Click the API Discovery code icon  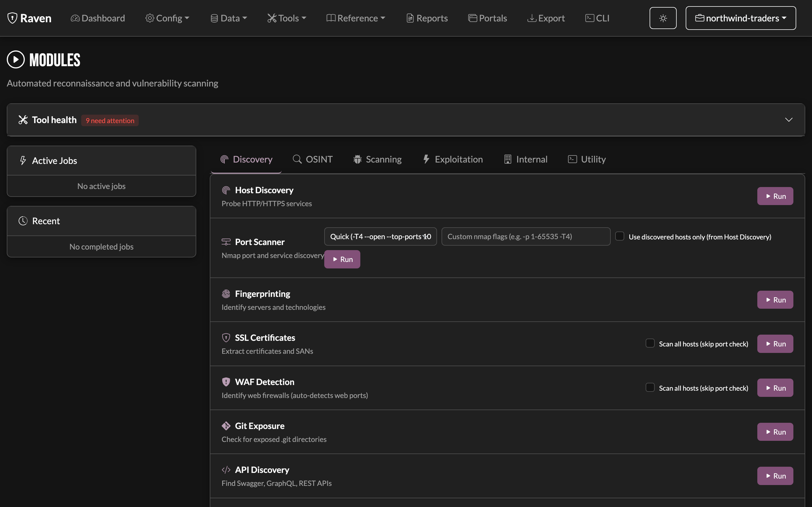click(226, 470)
